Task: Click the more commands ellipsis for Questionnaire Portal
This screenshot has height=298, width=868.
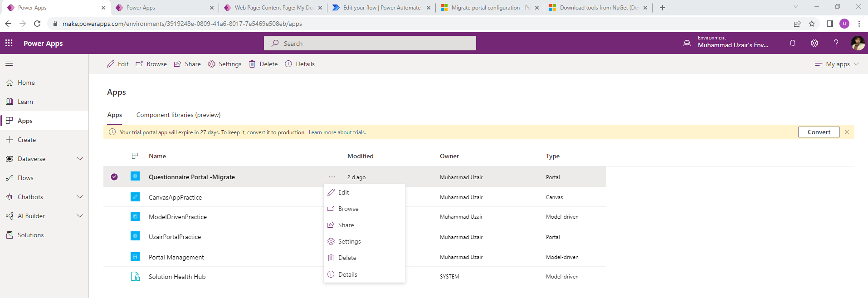Action: 332,177
